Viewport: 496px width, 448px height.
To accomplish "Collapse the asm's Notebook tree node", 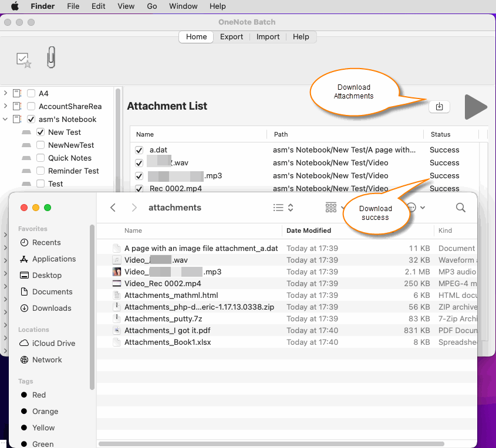I will 5,119.
